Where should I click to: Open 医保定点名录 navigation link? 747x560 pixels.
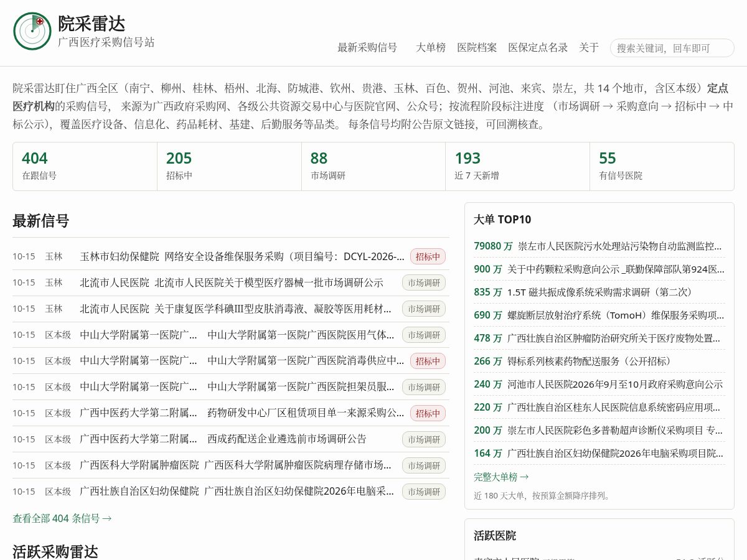pos(538,47)
